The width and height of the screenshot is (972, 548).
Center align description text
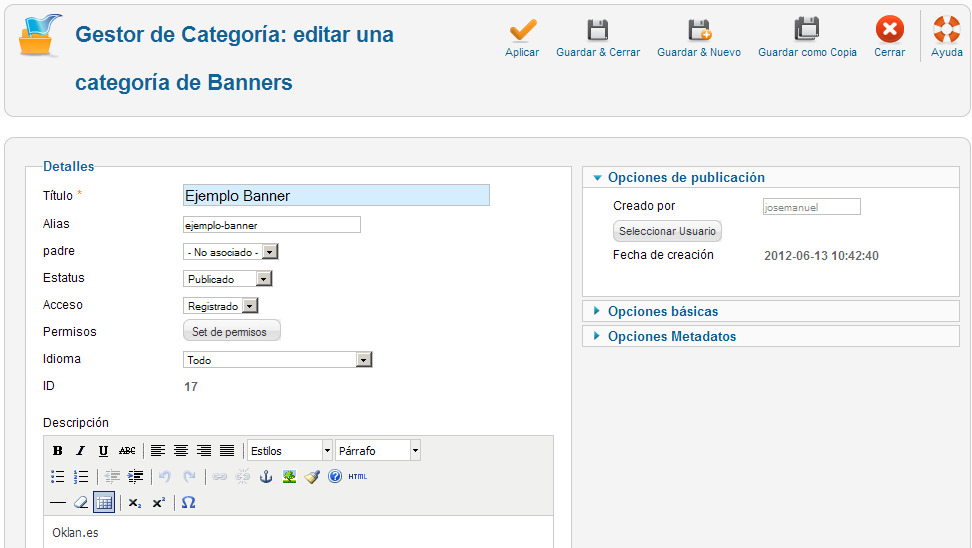(x=181, y=451)
